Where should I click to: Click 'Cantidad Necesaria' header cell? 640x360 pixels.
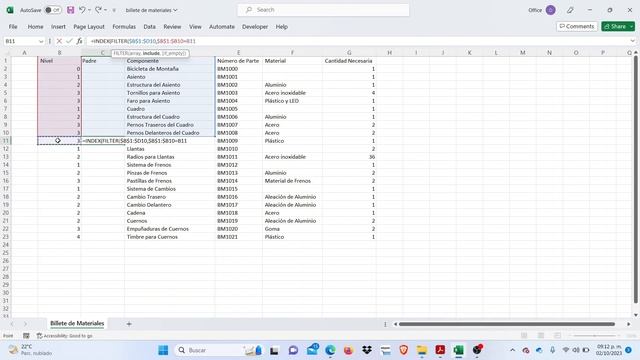coord(349,61)
